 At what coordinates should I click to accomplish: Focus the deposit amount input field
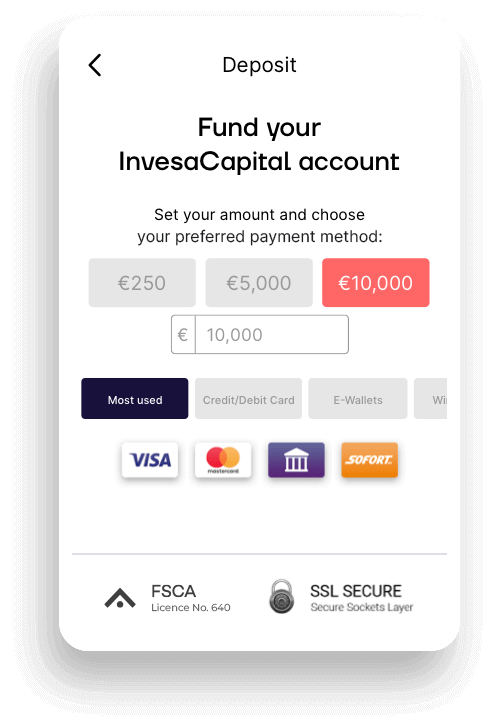coord(272,334)
